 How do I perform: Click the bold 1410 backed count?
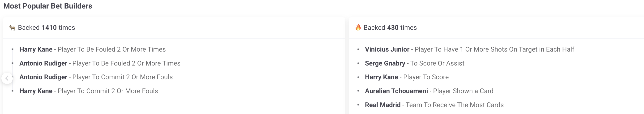[x=49, y=28]
